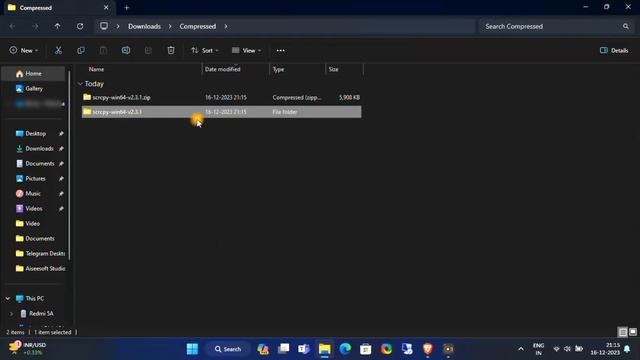Click the Paste clipboard icon
This screenshot has width=640, height=360.
tap(103, 50)
